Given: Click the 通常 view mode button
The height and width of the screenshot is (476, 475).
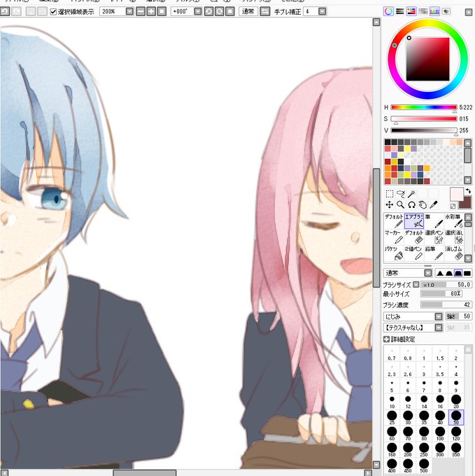Looking at the screenshot, I should pyautogui.click(x=248, y=11).
